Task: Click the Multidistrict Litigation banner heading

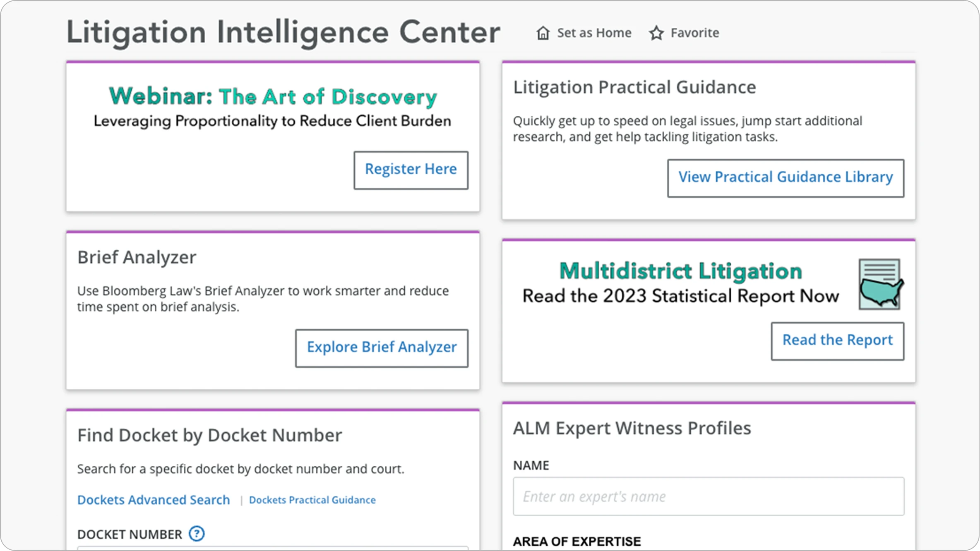Action: pos(680,271)
